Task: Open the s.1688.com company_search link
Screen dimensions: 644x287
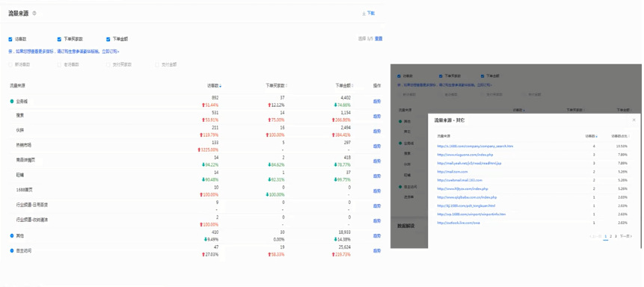Action: click(475, 146)
